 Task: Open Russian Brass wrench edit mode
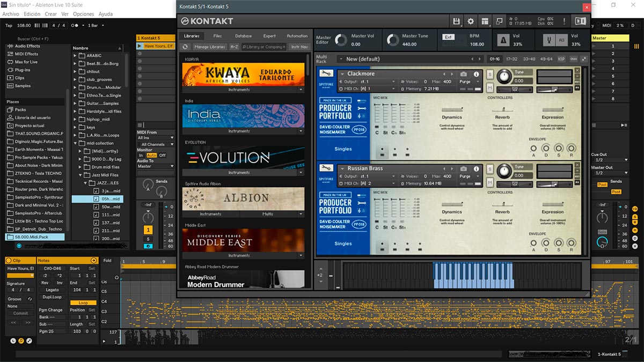point(326,168)
